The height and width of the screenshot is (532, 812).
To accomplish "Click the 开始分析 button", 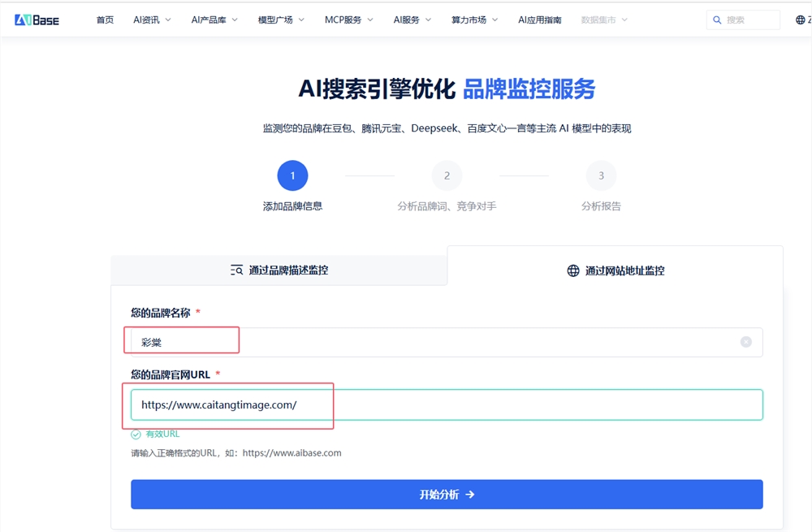I will [x=447, y=494].
